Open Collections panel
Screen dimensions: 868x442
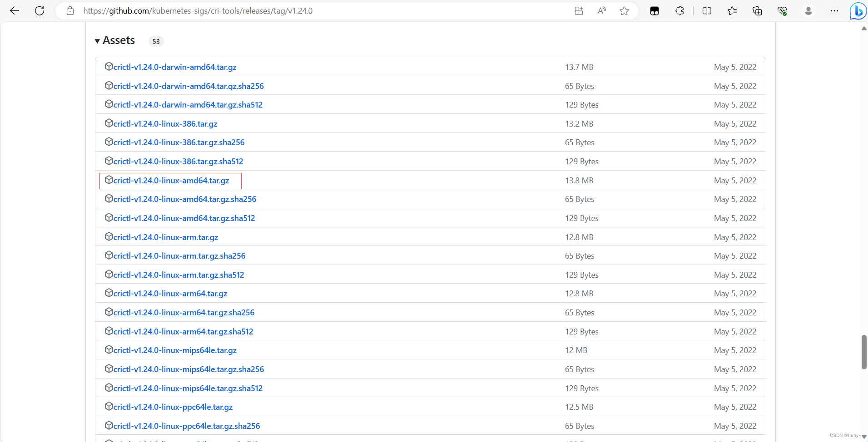pyautogui.click(x=757, y=11)
